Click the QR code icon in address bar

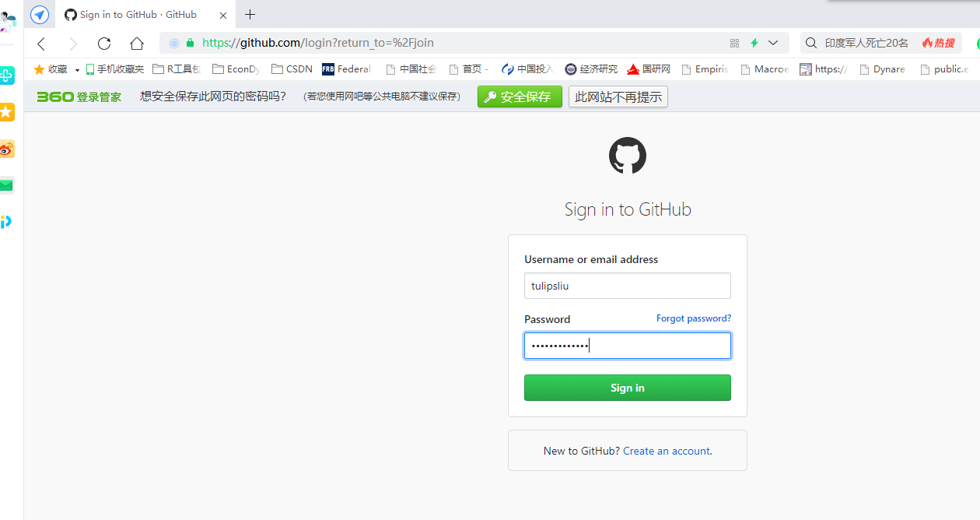734,43
